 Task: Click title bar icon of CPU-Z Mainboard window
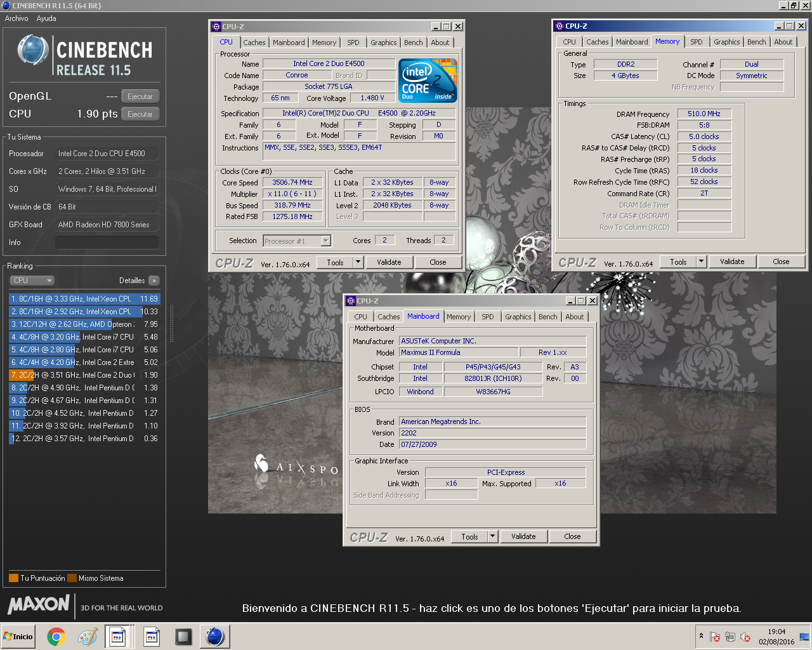click(x=351, y=301)
